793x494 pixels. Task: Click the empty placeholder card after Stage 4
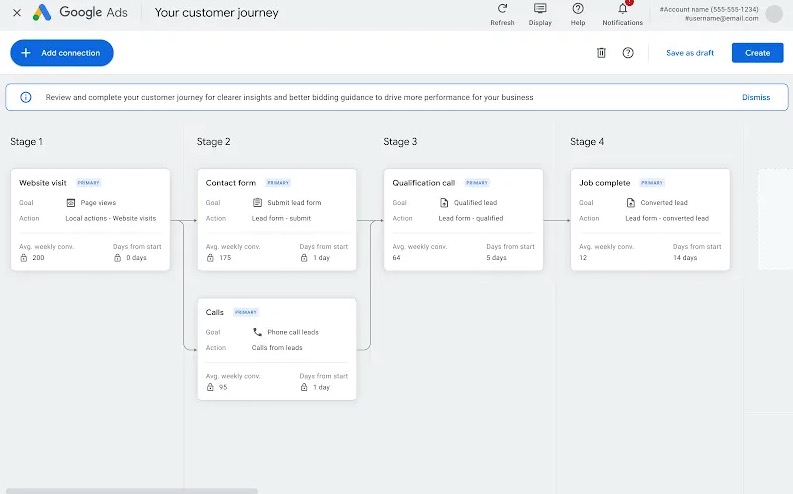click(x=775, y=219)
